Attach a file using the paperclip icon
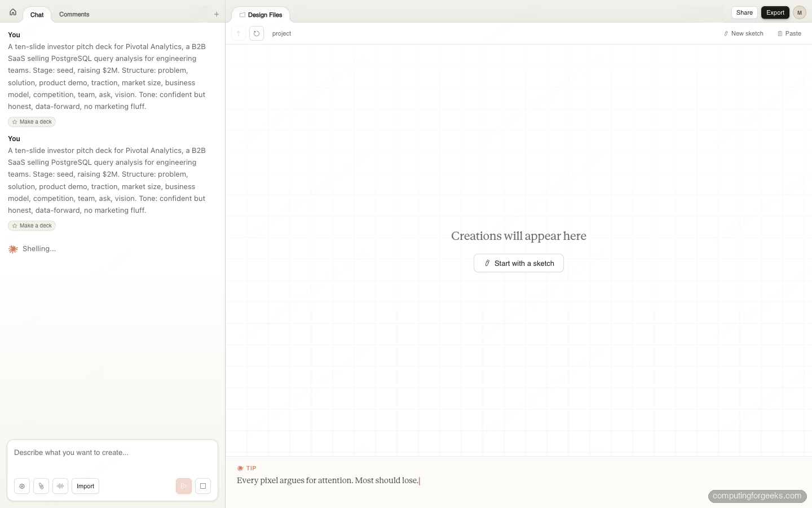 tap(41, 486)
